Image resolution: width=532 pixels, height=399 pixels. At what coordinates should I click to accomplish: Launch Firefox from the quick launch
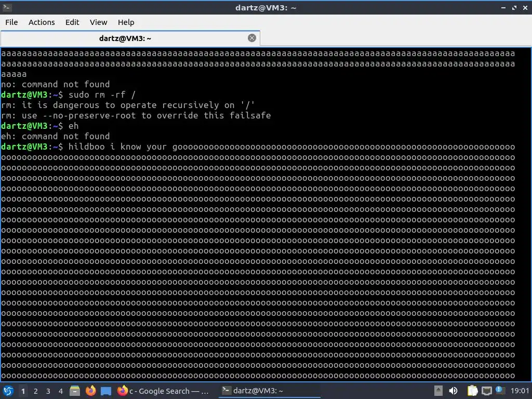[90, 391]
